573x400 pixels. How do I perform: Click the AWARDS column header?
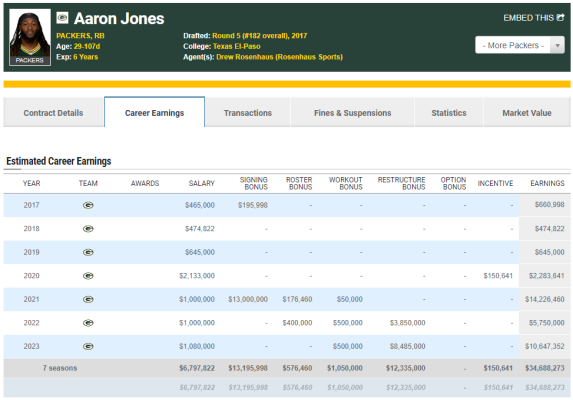145,183
